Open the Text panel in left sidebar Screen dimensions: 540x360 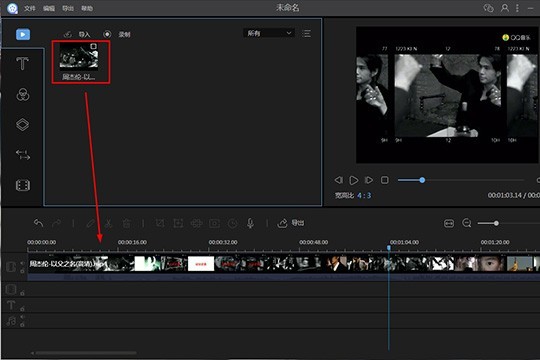(x=22, y=64)
